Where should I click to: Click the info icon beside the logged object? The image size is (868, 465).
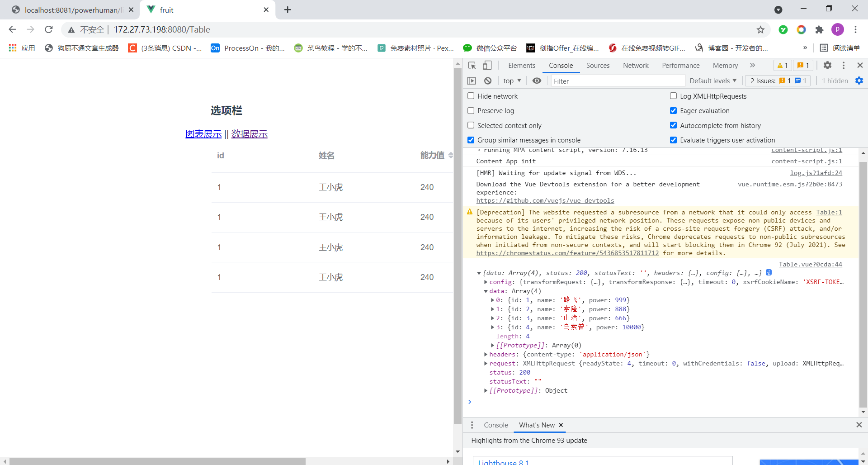[769, 272]
